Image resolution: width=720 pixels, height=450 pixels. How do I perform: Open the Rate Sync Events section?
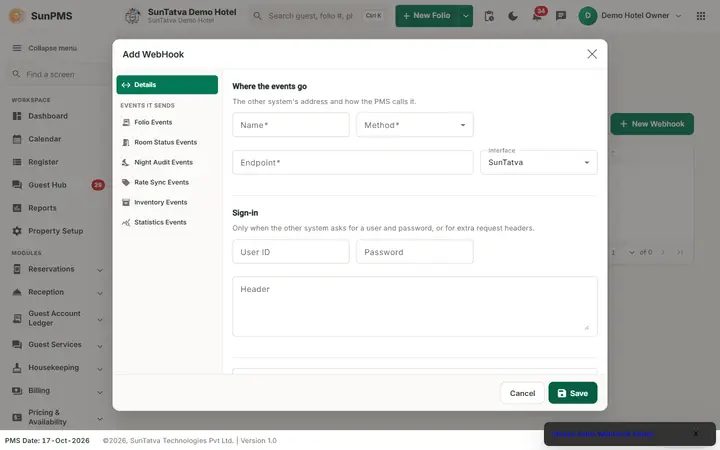pos(167,182)
